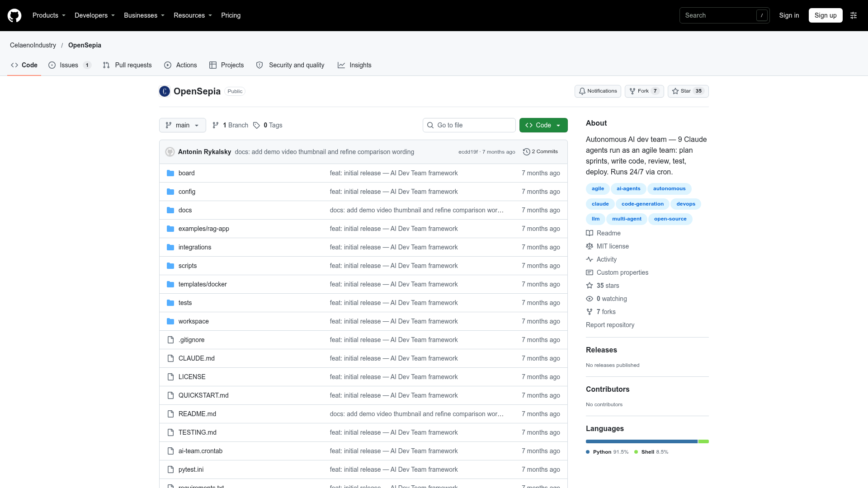Open the Insights tab
Image resolution: width=868 pixels, height=488 pixels.
pyautogui.click(x=354, y=65)
